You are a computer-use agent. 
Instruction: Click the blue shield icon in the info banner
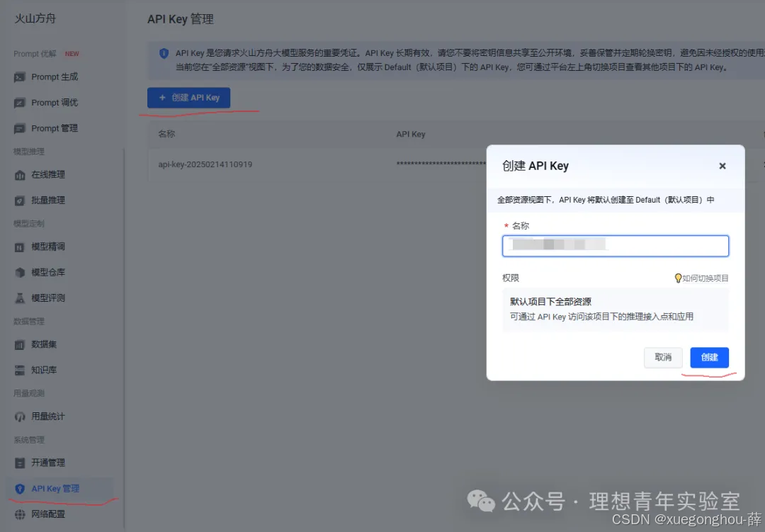[x=164, y=53]
